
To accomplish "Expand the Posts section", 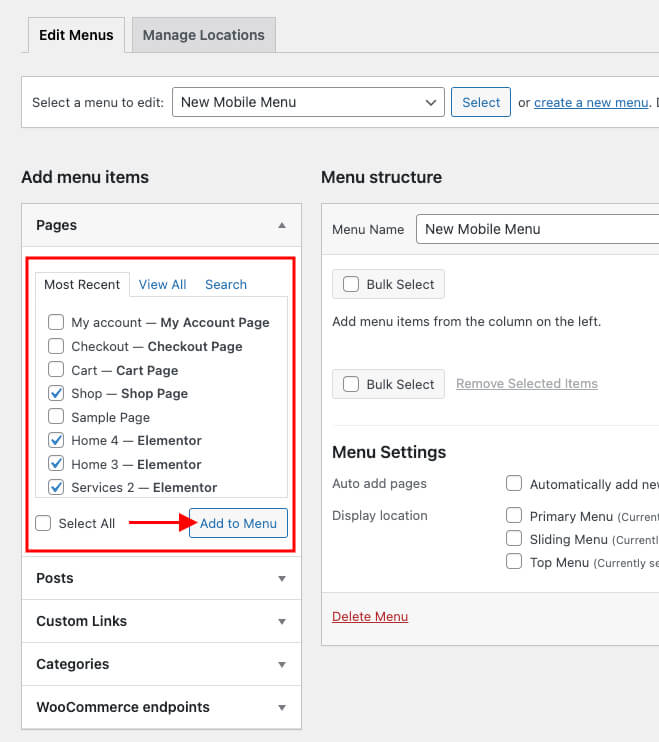I will tap(282, 579).
